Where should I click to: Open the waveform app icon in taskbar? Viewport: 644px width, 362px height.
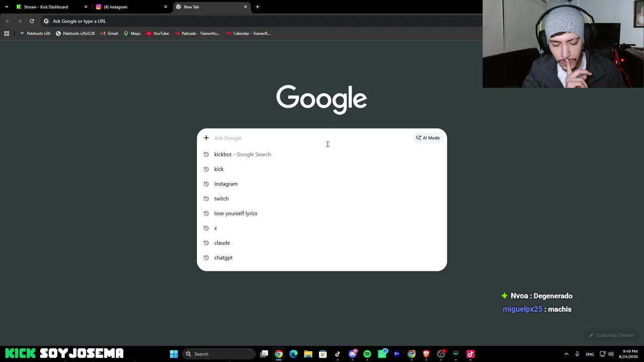[456, 354]
